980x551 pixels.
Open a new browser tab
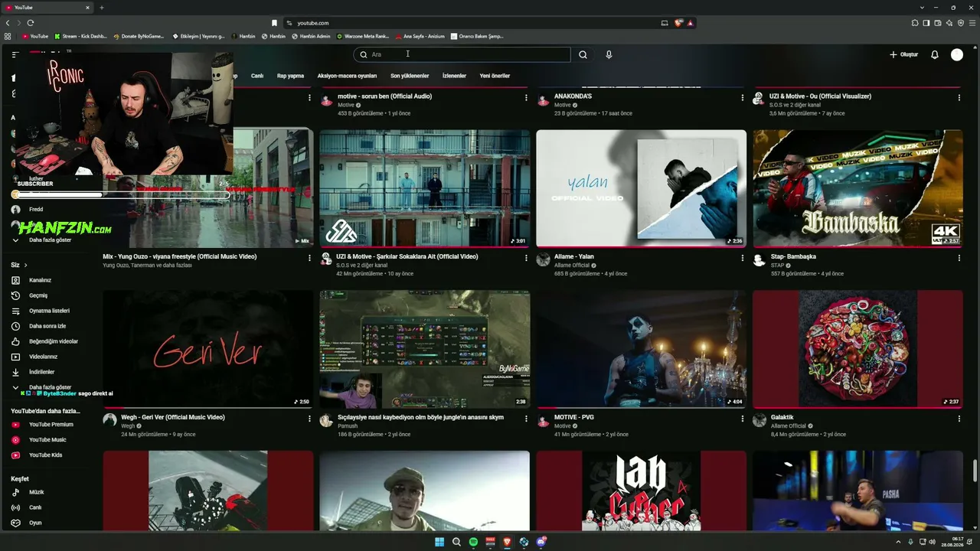point(101,8)
